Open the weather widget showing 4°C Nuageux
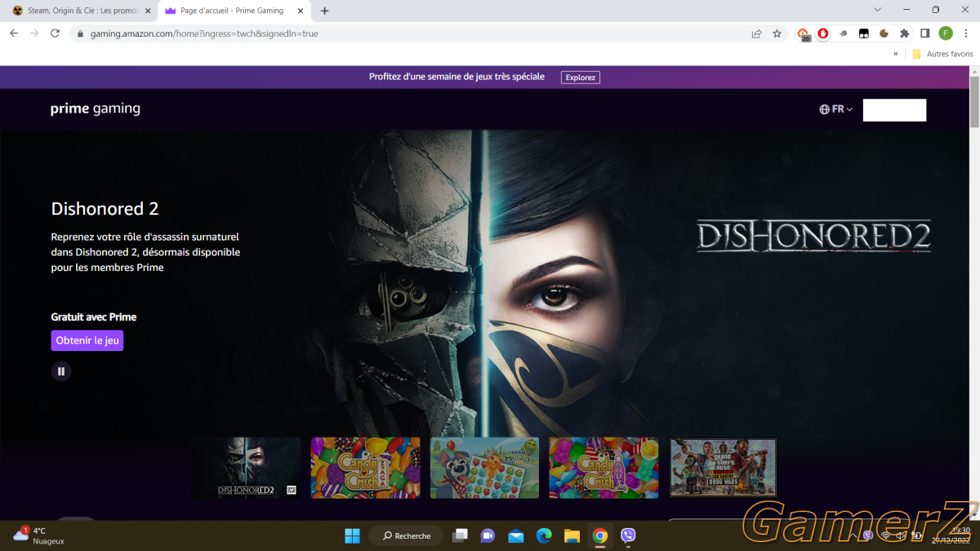The height and width of the screenshot is (551, 980). tap(39, 535)
